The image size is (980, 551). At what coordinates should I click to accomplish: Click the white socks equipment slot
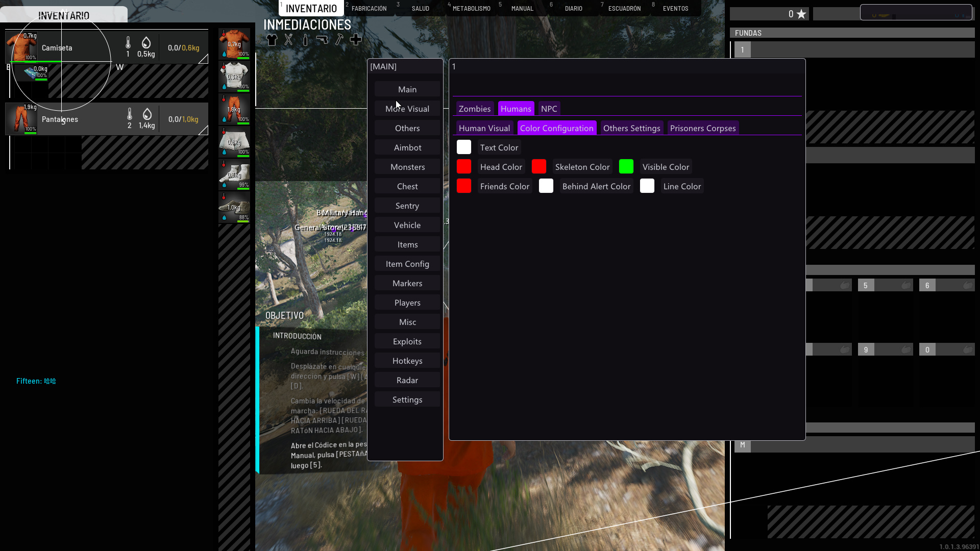pyautogui.click(x=234, y=174)
